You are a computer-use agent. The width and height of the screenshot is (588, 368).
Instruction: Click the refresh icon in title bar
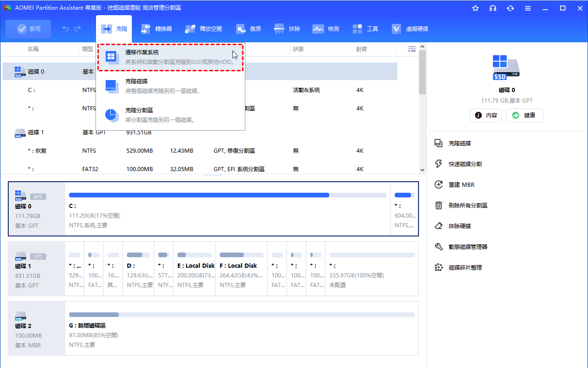click(x=510, y=8)
